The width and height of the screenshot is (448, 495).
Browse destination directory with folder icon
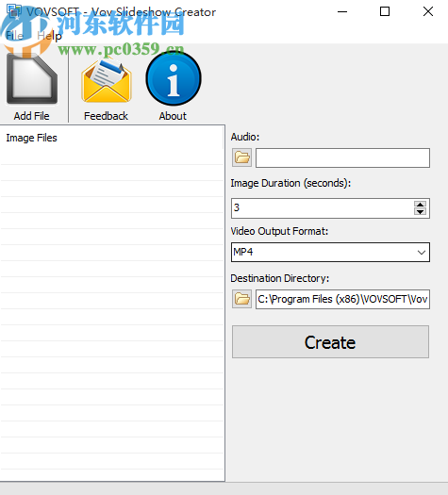point(241,299)
